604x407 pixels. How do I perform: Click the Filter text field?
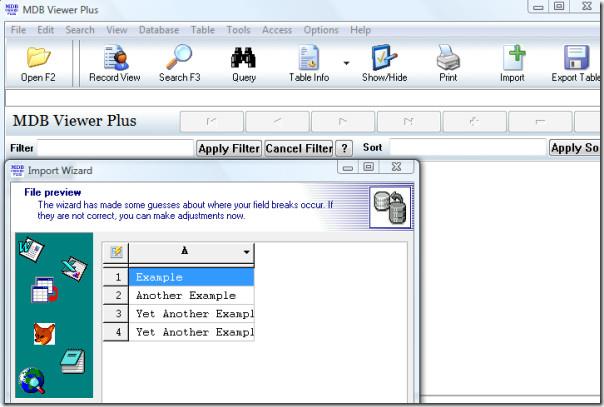[115, 148]
